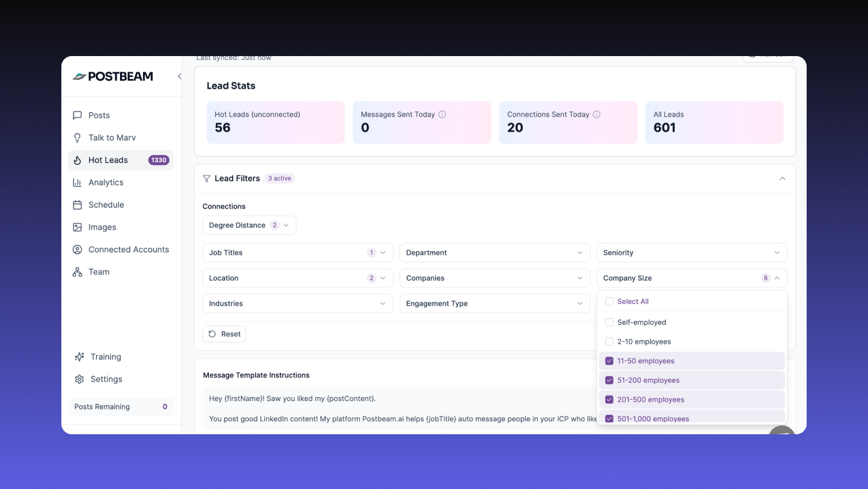Screen dimensions: 868x489
Task: Check the Self-employed option
Action: [609, 322]
